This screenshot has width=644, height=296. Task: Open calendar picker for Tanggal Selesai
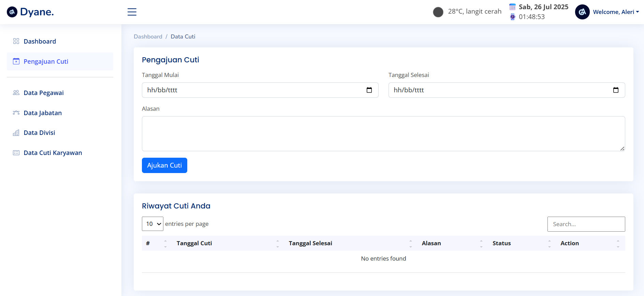(x=616, y=90)
